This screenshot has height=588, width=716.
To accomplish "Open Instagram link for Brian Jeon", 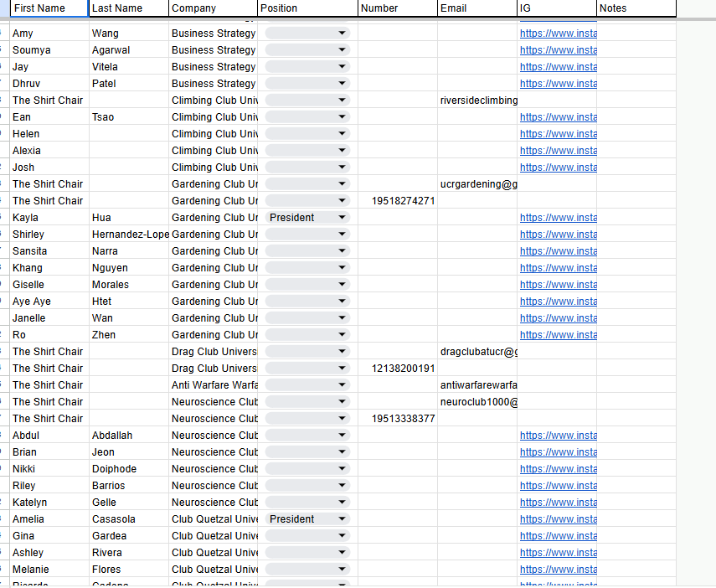I will tap(558, 452).
